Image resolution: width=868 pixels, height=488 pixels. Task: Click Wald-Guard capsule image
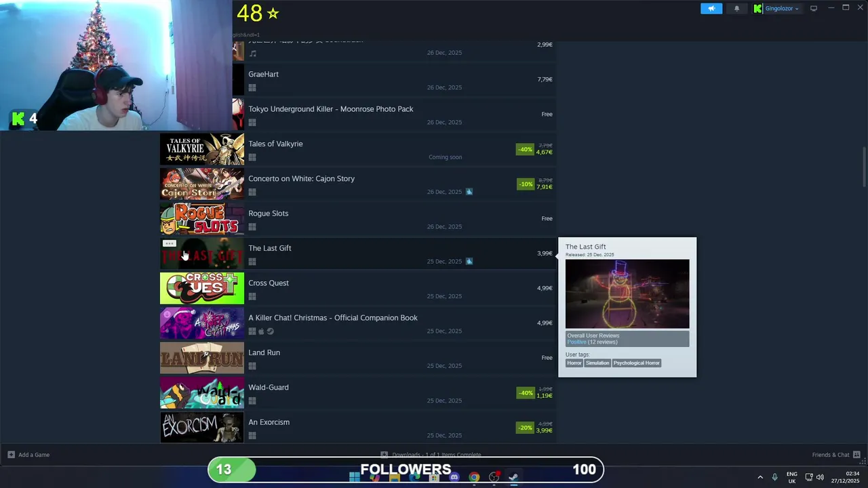pos(202,392)
